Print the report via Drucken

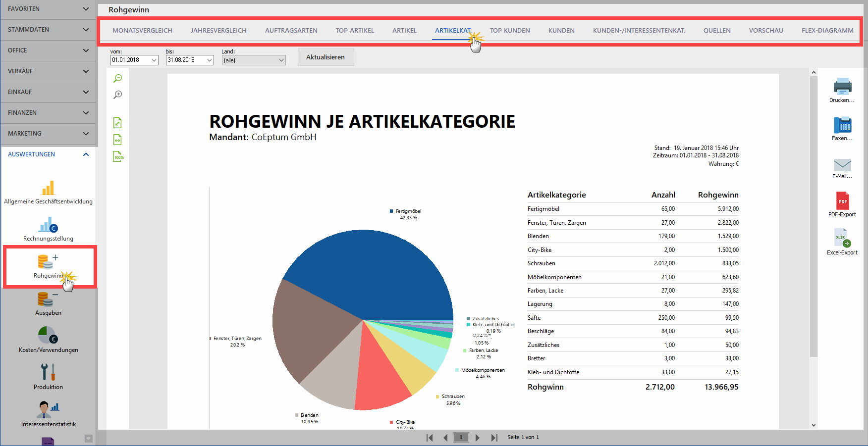842,90
